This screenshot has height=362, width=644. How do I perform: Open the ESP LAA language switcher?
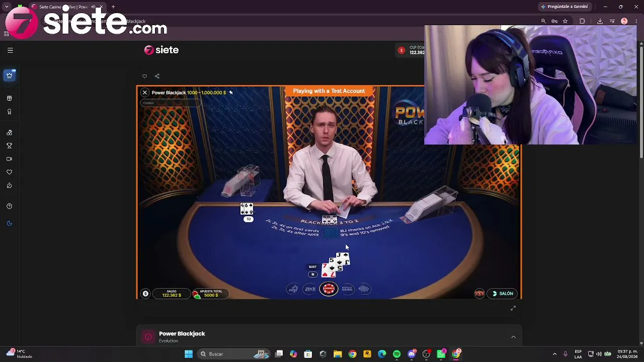click(x=578, y=354)
